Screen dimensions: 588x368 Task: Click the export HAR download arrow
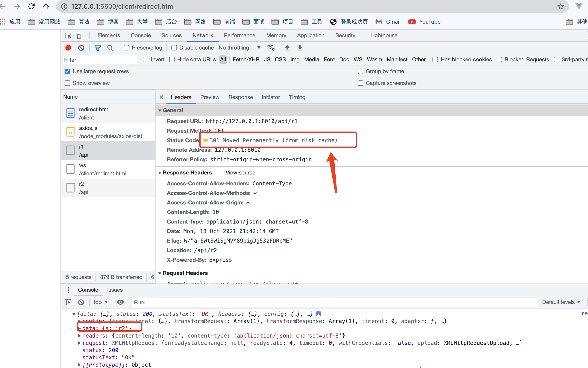coord(300,48)
